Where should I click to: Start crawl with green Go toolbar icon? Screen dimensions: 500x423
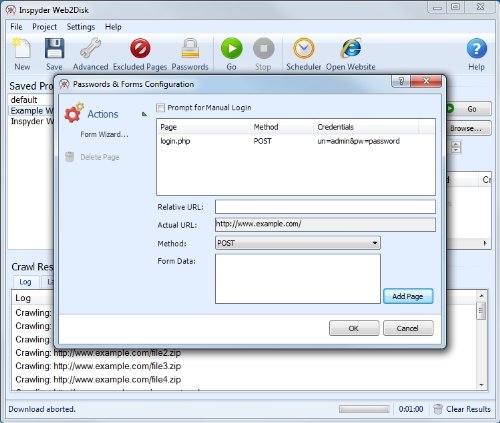pos(231,49)
